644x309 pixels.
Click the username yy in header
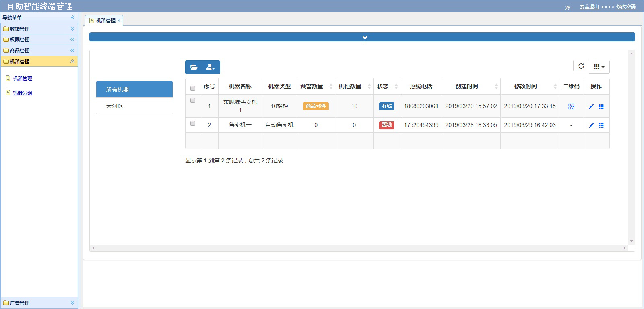(x=568, y=7)
